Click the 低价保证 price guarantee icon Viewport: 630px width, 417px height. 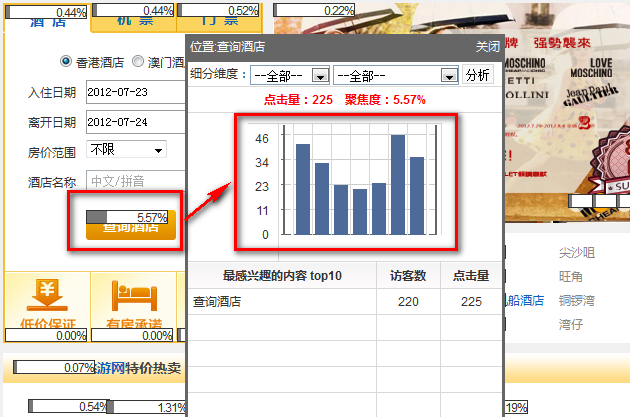[47, 295]
